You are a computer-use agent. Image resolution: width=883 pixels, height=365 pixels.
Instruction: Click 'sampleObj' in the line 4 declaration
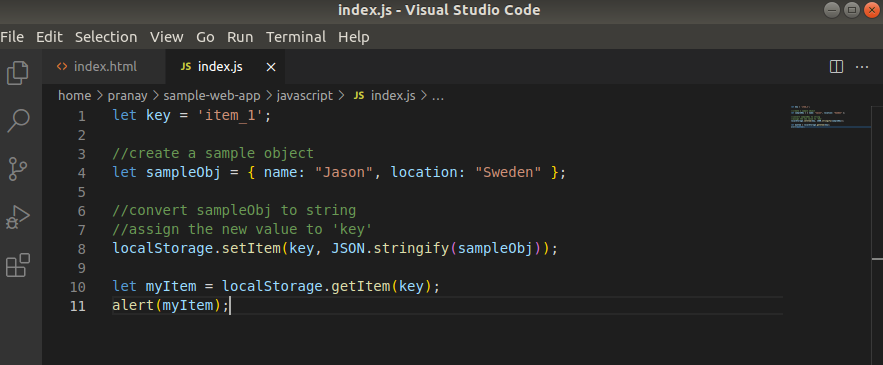coord(184,172)
